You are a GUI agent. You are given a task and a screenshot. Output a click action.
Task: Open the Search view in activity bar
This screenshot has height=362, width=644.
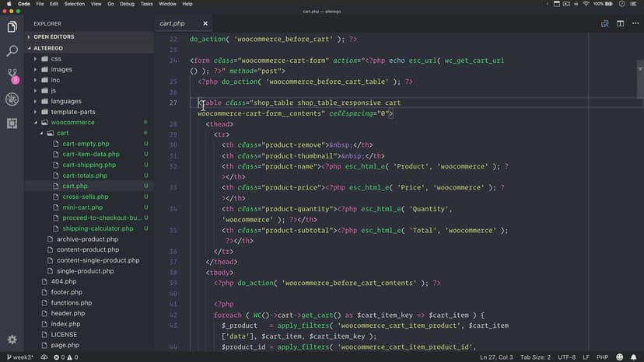tap(12, 51)
